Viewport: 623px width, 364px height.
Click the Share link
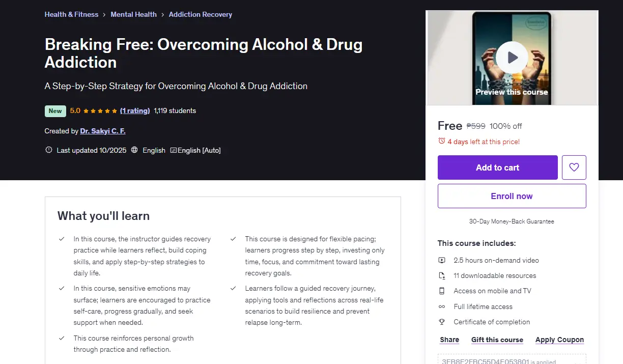(x=449, y=340)
